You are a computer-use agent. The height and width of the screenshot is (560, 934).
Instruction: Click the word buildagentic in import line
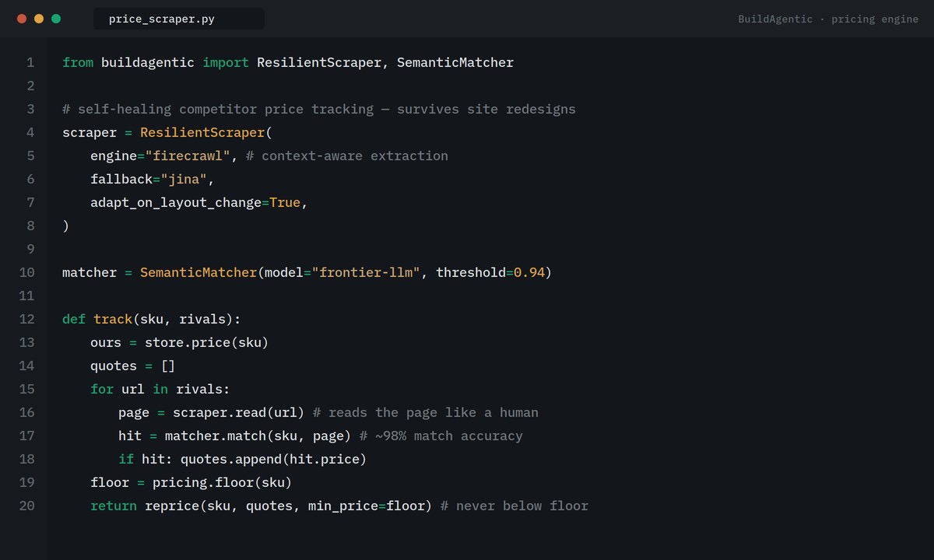pos(148,62)
